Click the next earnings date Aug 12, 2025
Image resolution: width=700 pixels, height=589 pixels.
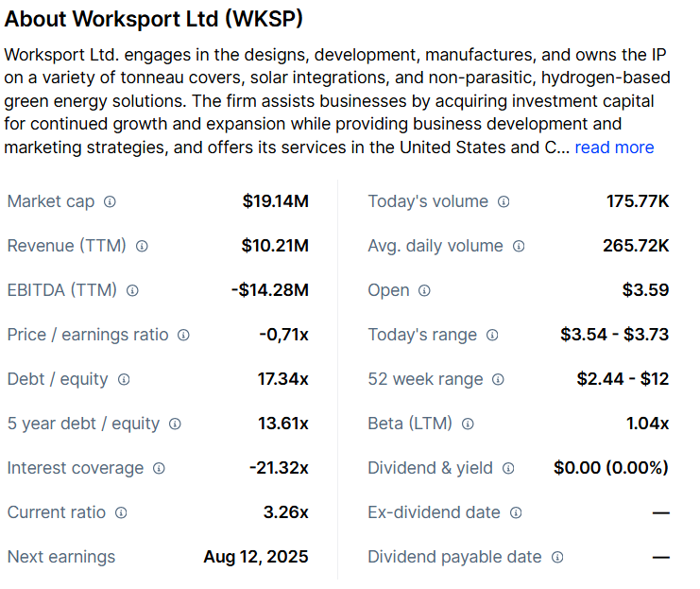click(x=256, y=557)
